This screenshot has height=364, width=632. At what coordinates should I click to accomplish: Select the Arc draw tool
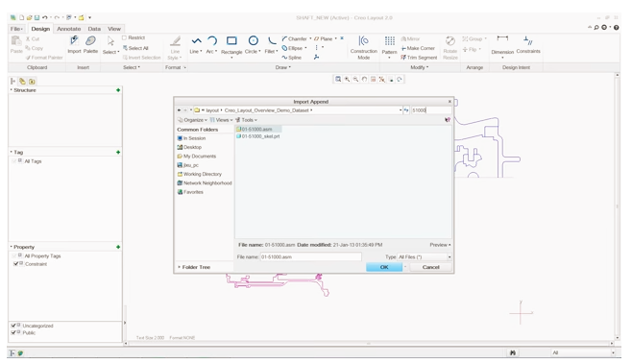pos(211,45)
